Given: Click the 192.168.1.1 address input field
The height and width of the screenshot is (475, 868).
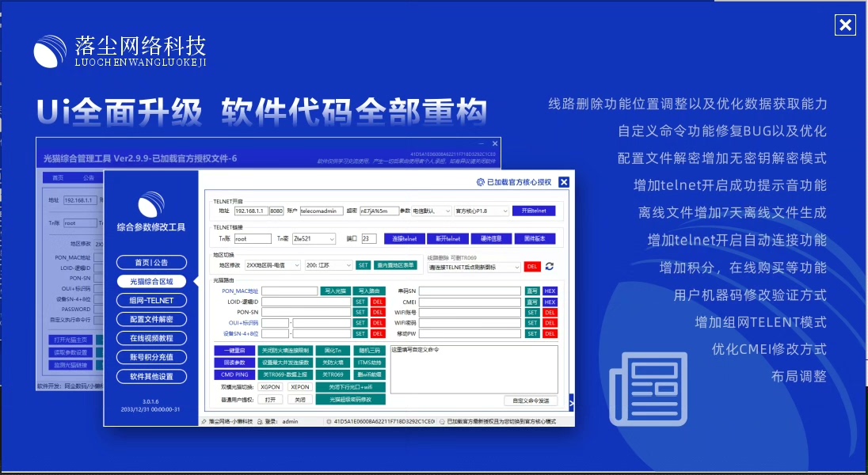Looking at the screenshot, I should coord(251,211).
